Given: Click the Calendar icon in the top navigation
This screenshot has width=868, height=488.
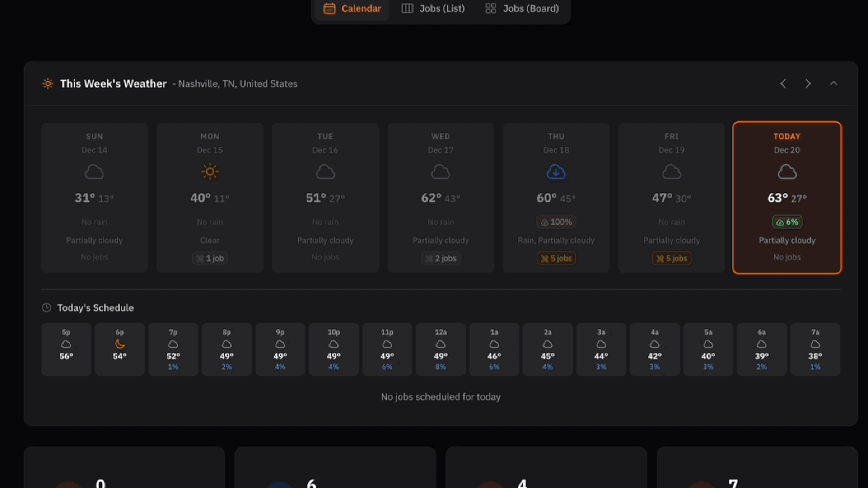Looking at the screenshot, I should pyautogui.click(x=330, y=9).
